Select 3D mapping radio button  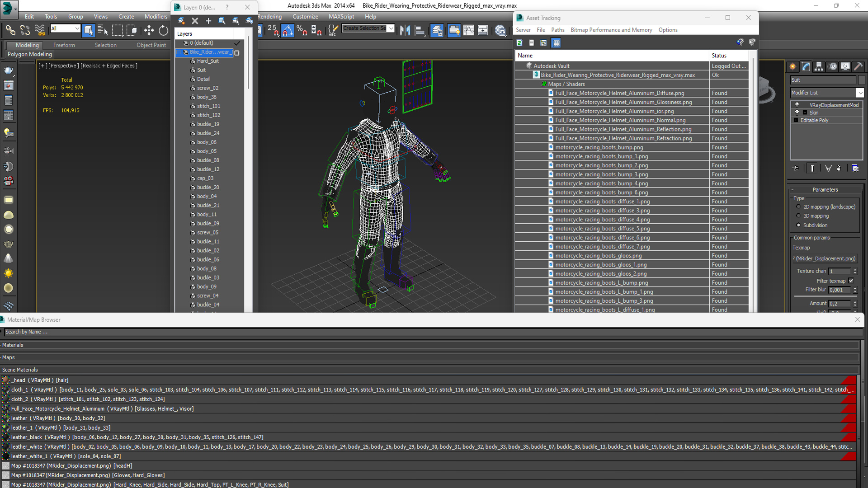[798, 216]
